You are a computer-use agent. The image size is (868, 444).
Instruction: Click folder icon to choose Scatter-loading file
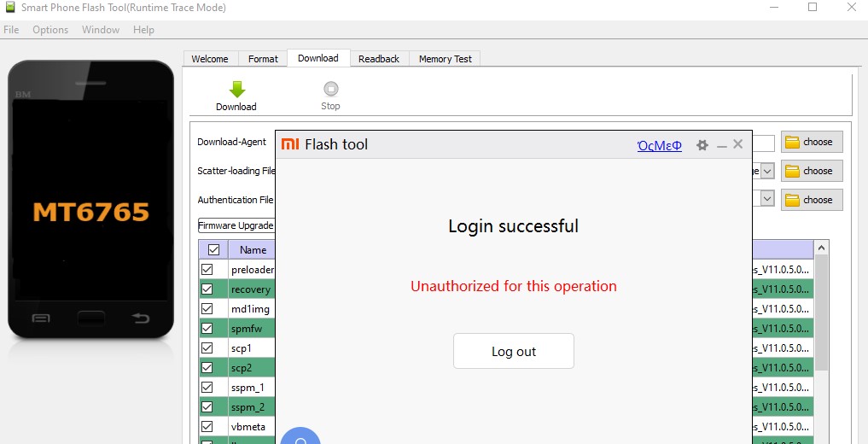[793, 171]
